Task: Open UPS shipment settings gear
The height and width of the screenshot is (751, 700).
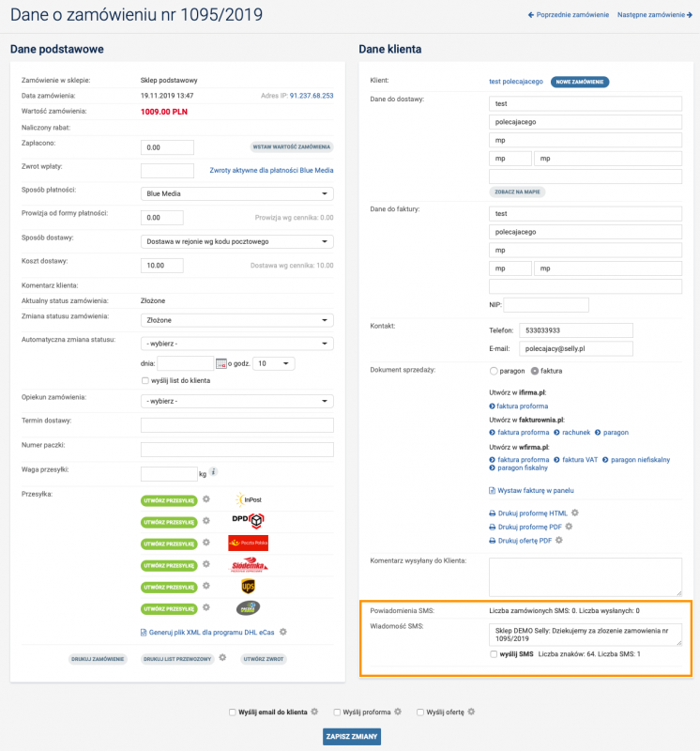Action: (x=207, y=587)
